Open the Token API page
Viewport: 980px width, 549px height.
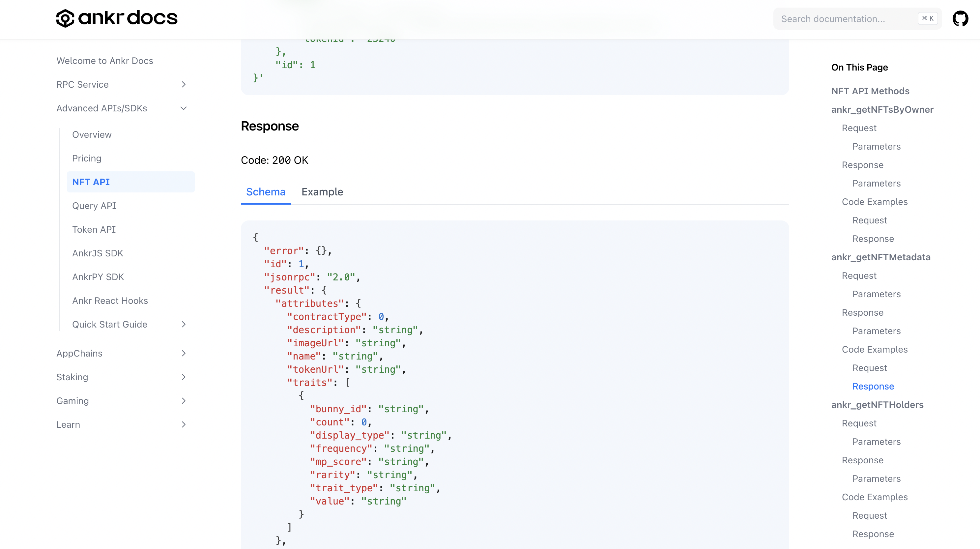(94, 229)
